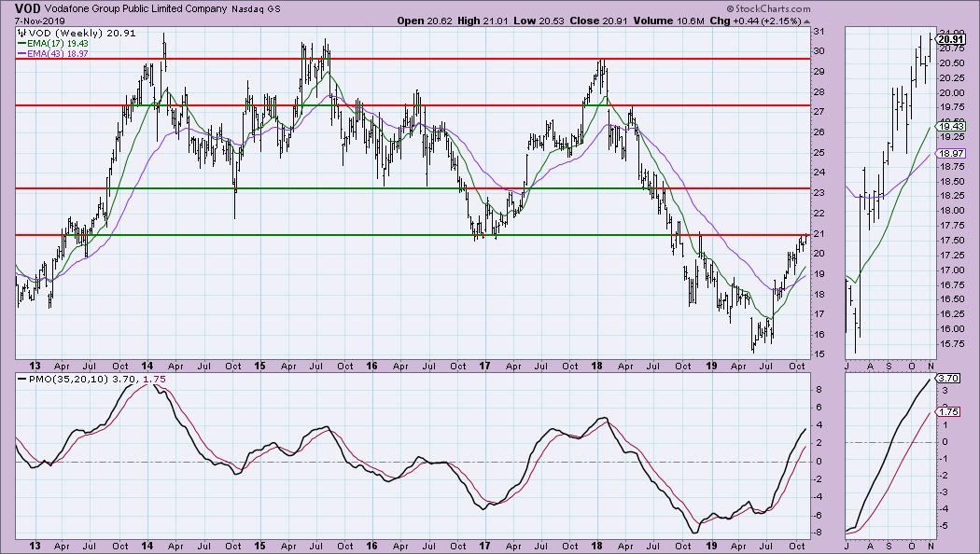Click the 15 price axis label

pyautogui.click(x=819, y=354)
